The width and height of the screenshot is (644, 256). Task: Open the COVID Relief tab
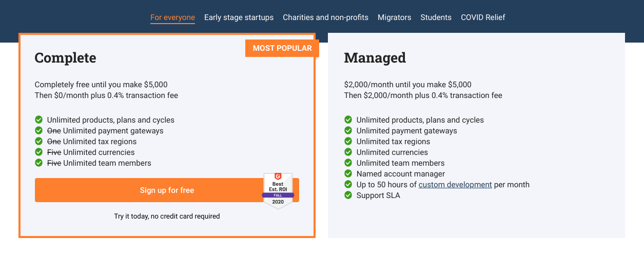point(483,17)
